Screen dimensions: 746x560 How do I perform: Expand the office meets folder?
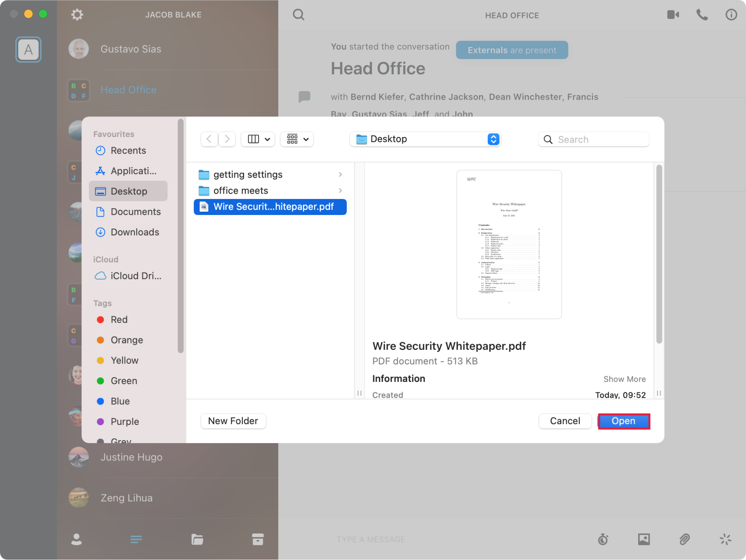click(340, 190)
